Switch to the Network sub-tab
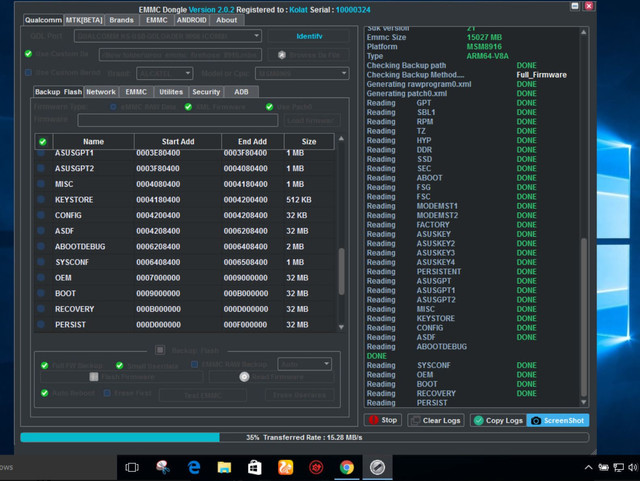Screen dimensions: 640x481 [x=101, y=92]
